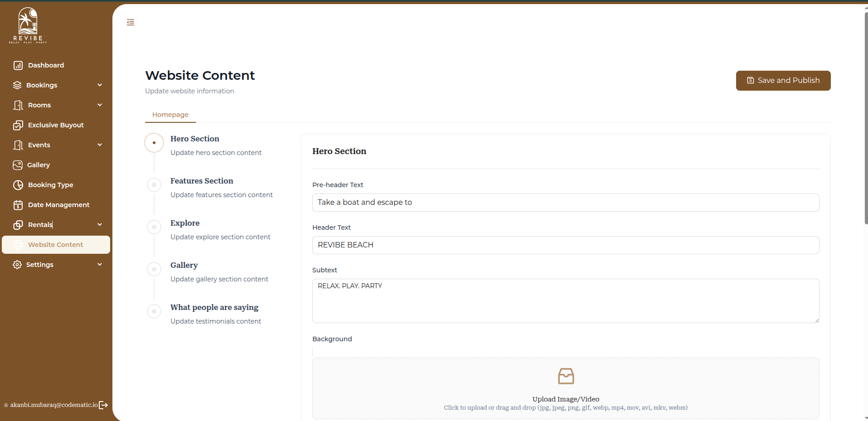Click the Gallery image icon
The width and height of the screenshot is (868, 421).
pyautogui.click(x=18, y=165)
